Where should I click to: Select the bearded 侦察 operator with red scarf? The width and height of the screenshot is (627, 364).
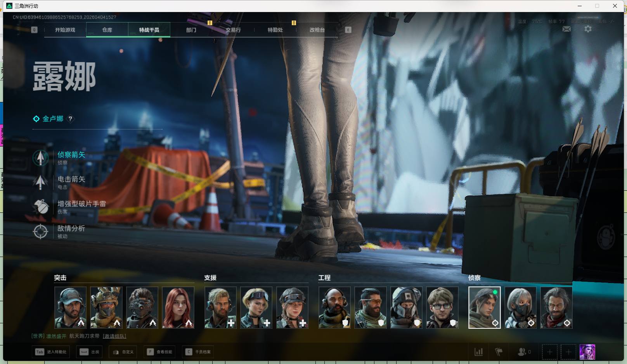tap(556, 307)
